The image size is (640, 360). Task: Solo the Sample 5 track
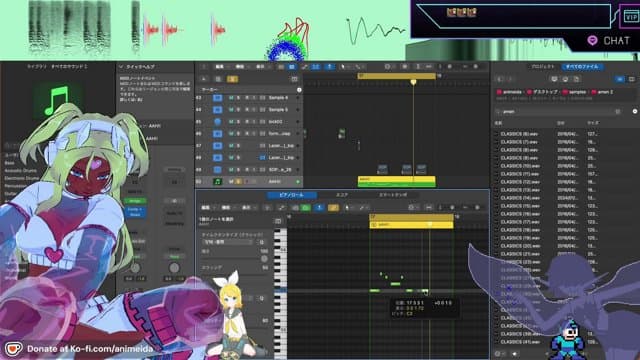[x=238, y=110]
